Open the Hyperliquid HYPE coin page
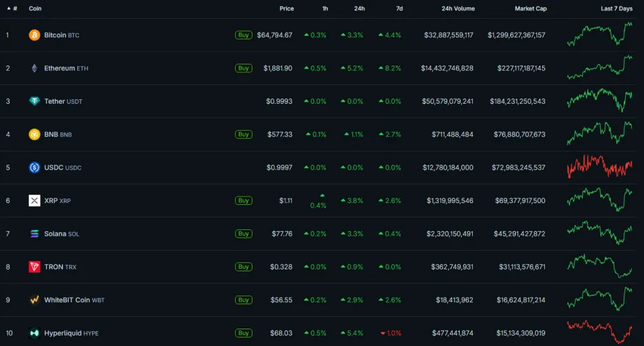The height and width of the screenshot is (346, 644). (71, 333)
